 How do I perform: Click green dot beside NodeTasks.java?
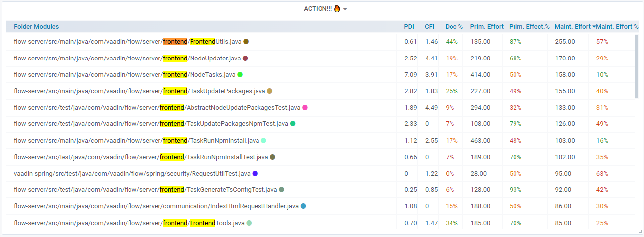coord(240,75)
